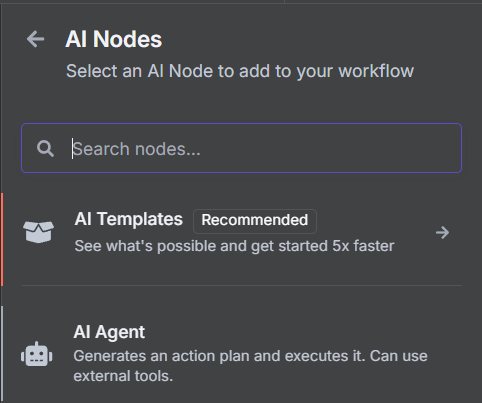Image resolution: width=482 pixels, height=403 pixels.
Task: Click the AI Nodes panel heading
Action: coord(114,39)
